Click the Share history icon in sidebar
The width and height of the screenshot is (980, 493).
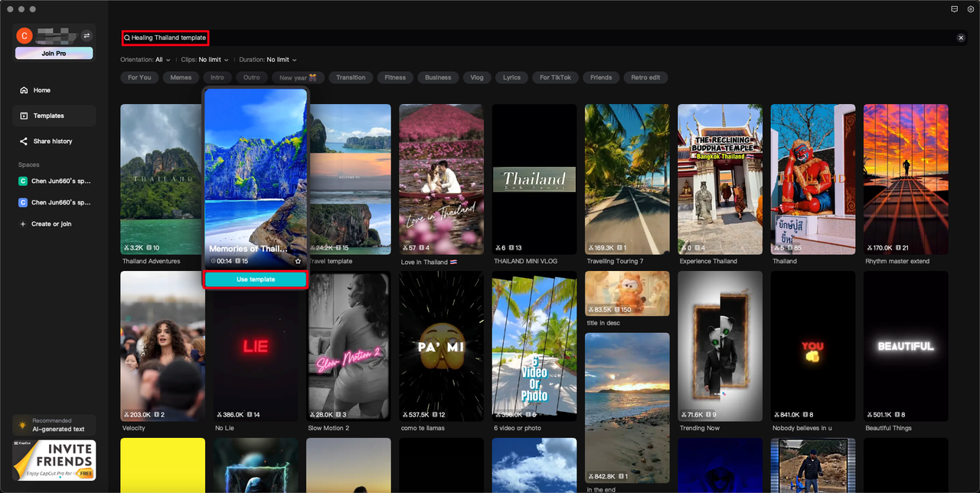(x=24, y=142)
